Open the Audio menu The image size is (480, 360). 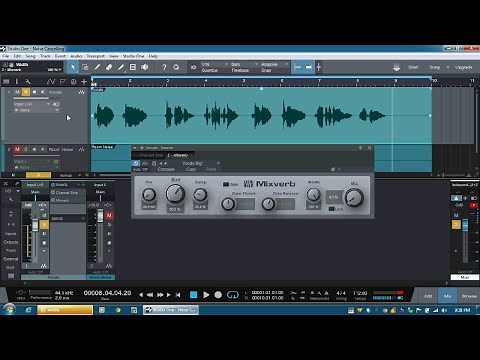(76, 56)
